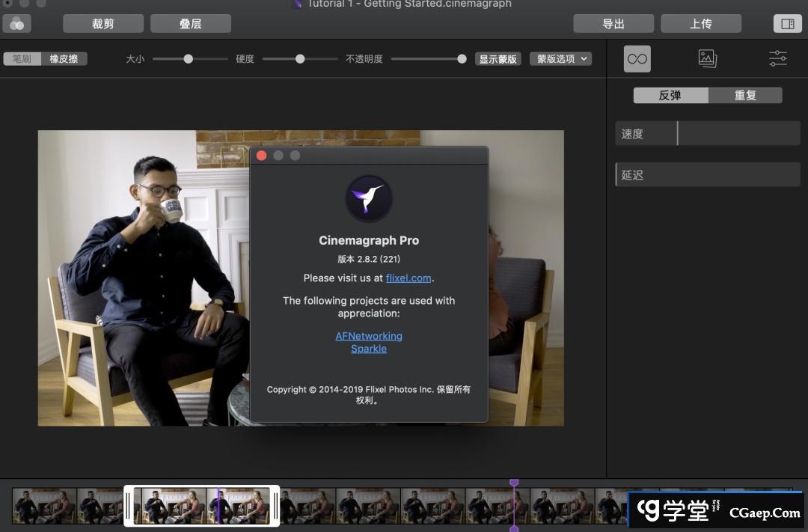This screenshot has height=532, width=808.
Task: Click the hummingbird Cinemagraph Pro logo
Action: [x=369, y=199]
